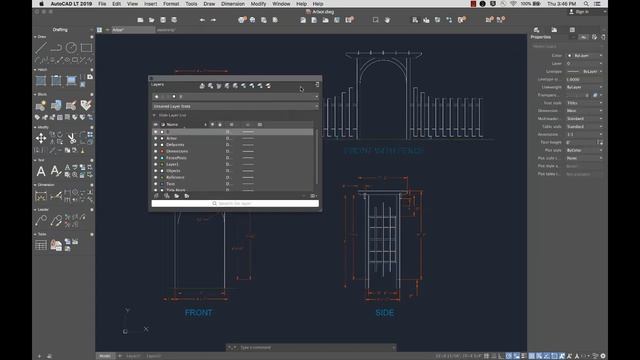
Task: Select the Multileader tool
Action: click(x=41, y=220)
